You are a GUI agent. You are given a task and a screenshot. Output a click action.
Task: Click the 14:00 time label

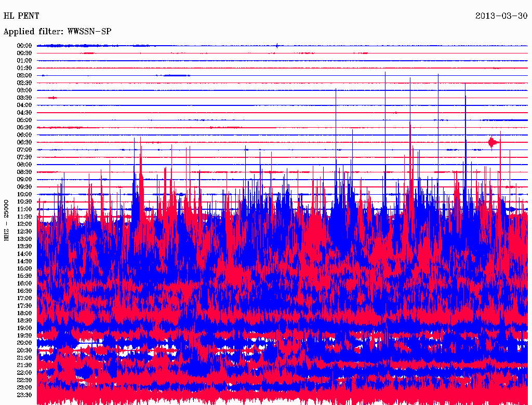point(24,254)
